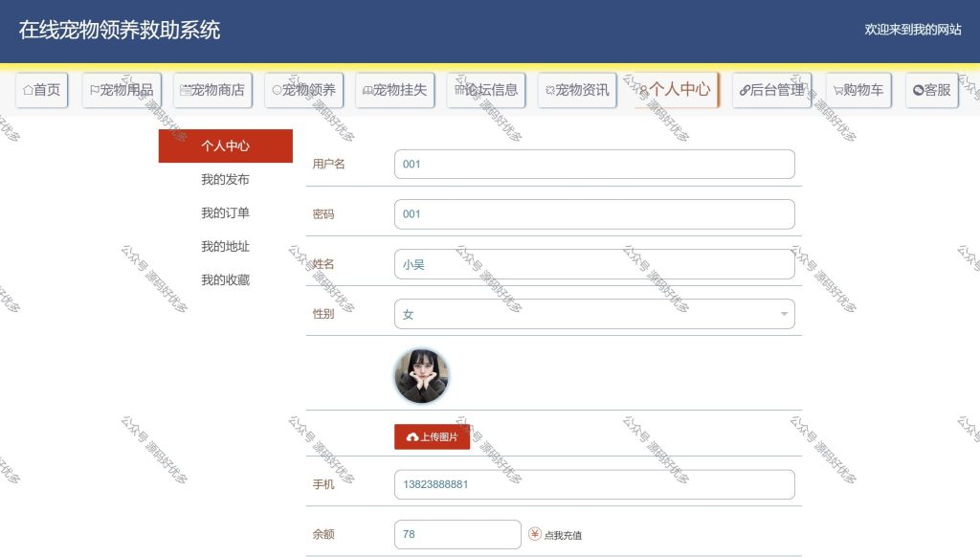Open 我的订单 in sidebar
The width and height of the screenshot is (980, 557).
point(226,212)
